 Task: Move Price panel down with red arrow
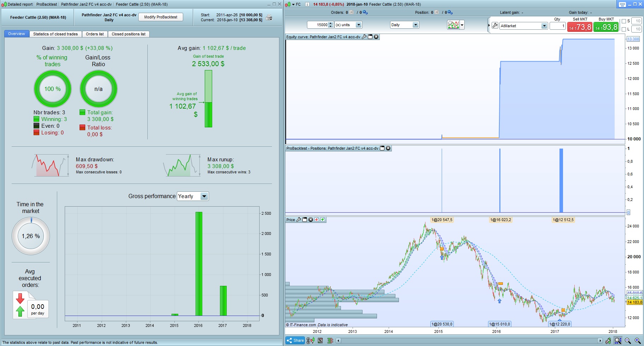click(317, 220)
